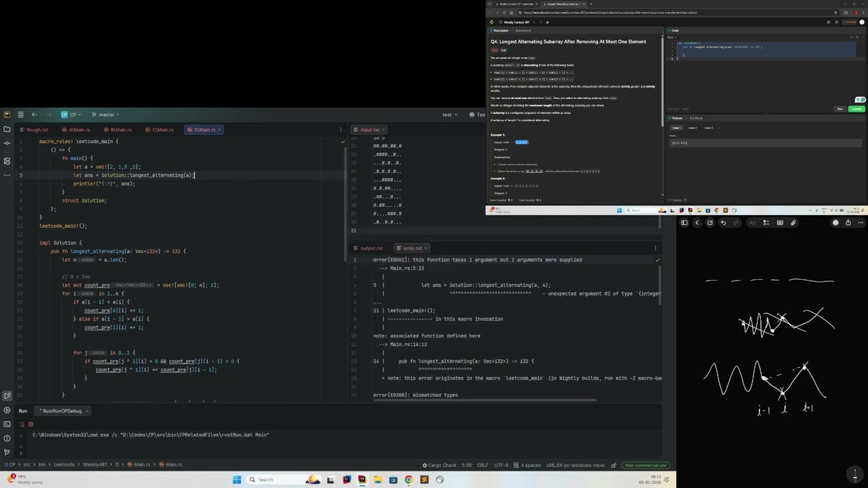This screenshot has height=488, width=868.
Task: Expand the Rust language dropdown in LeetCode
Action: 671,37
